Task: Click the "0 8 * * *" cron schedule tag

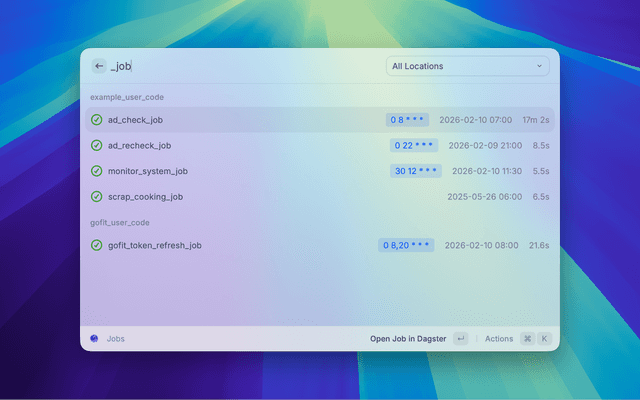Action: 408,120
